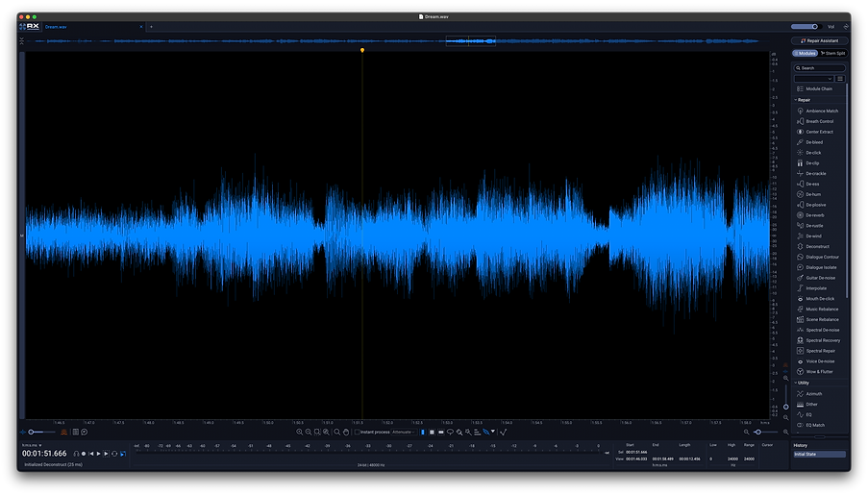Open the Dialogue Contour module
This screenshot has width=868, height=496.
818,257
